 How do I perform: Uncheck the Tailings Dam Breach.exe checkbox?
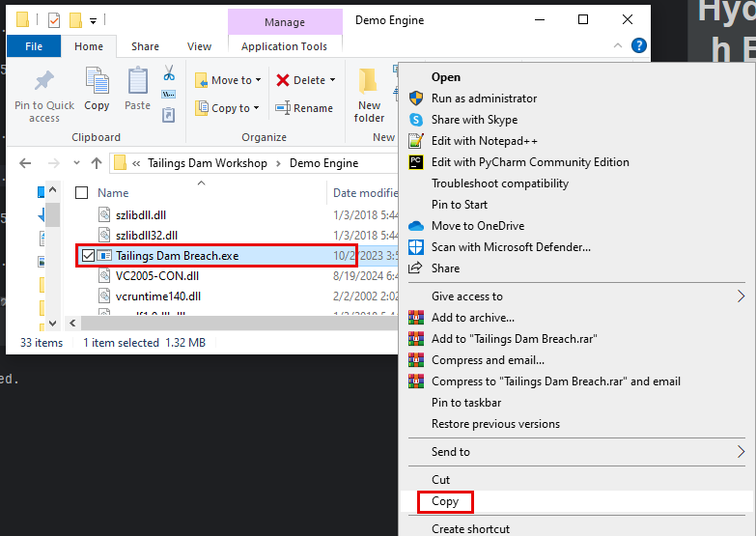89,256
